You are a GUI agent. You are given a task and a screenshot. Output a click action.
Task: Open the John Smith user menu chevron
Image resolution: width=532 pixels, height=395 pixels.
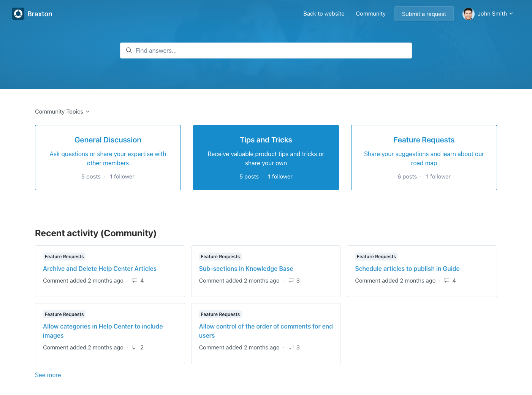511,14
